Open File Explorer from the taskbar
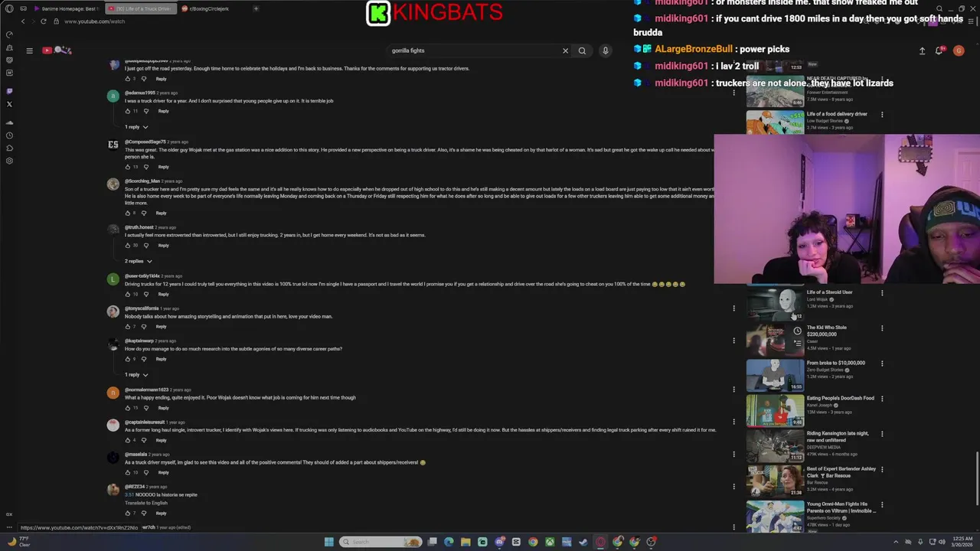Image resolution: width=980 pixels, height=551 pixels. [465, 542]
